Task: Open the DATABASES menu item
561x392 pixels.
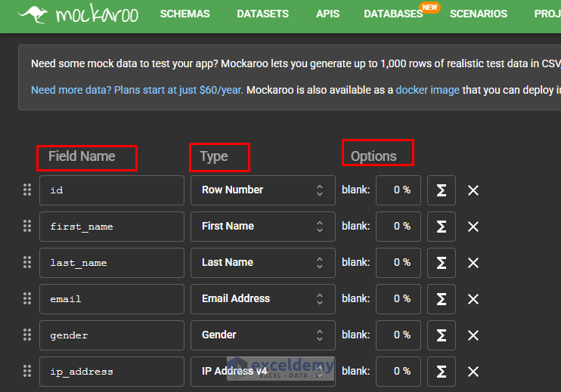Action: click(x=393, y=14)
